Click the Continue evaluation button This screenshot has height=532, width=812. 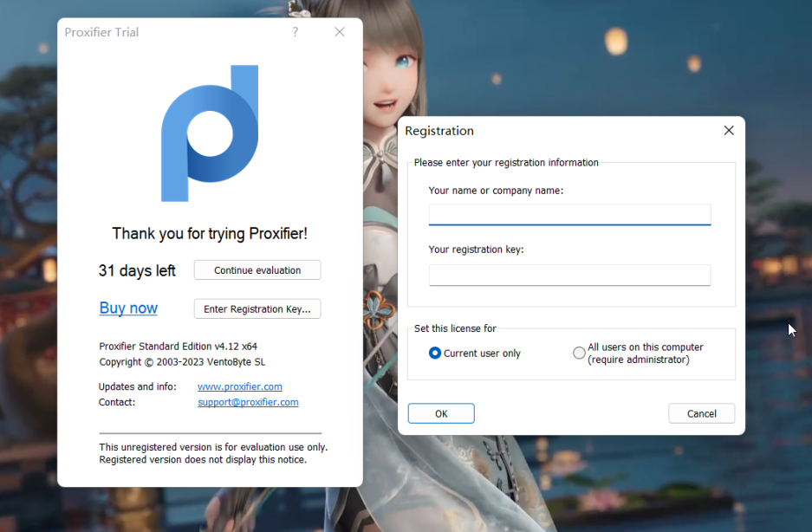coord(257,269)
